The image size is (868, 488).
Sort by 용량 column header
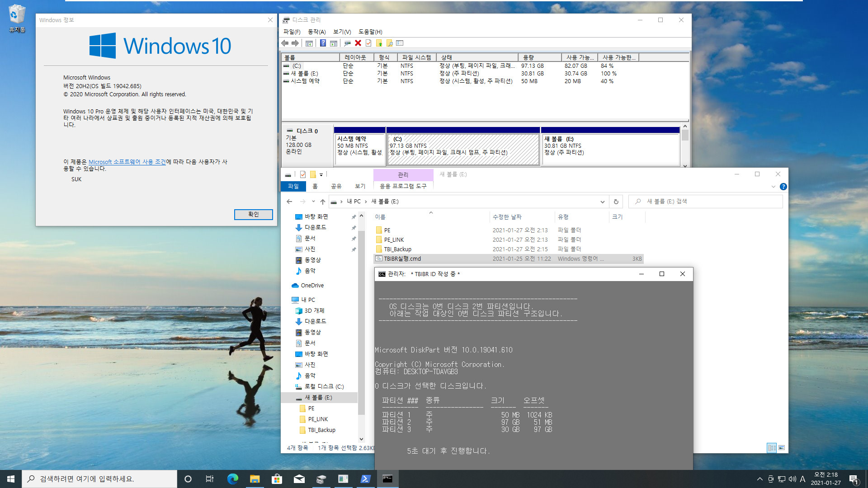pos(540,57)
